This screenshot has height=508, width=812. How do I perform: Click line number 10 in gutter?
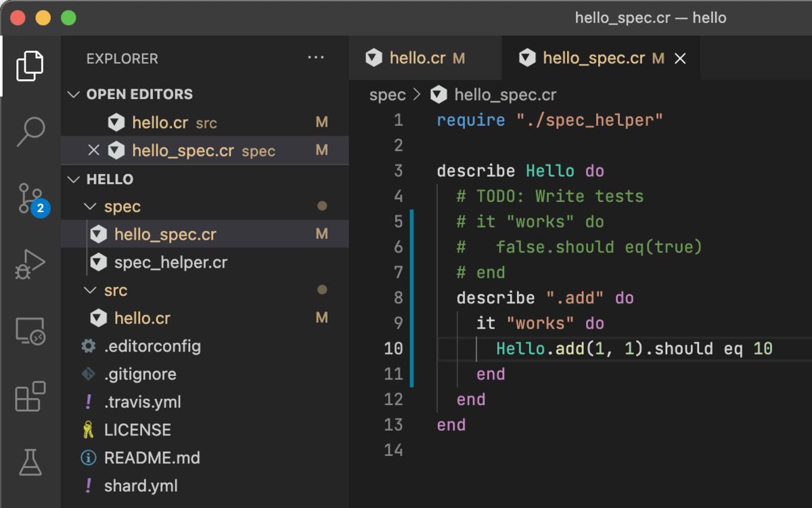tap(393, 349)
